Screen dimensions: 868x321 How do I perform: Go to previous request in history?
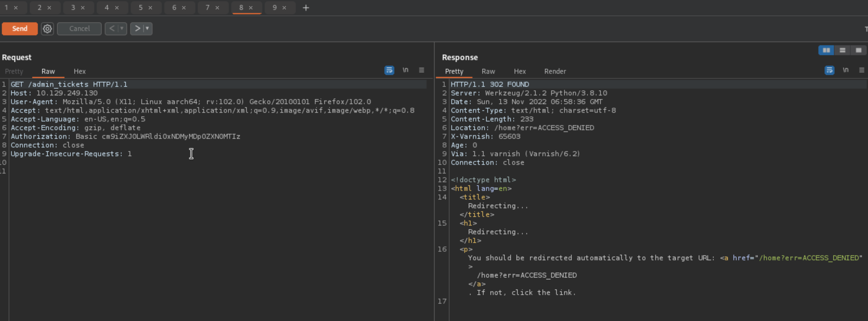(112, 29)
